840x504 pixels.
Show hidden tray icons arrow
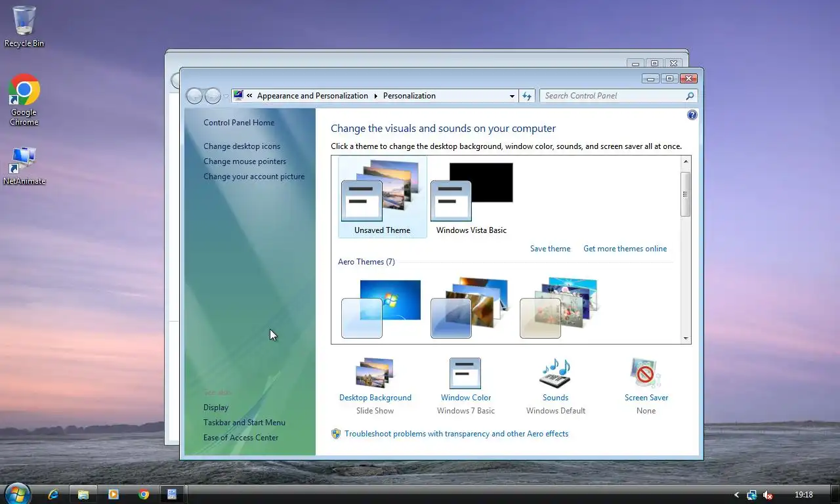coord(736,495)
